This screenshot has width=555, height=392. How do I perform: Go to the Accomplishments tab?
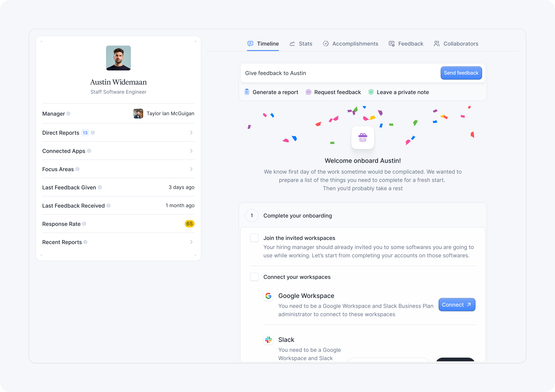point(350,44)
